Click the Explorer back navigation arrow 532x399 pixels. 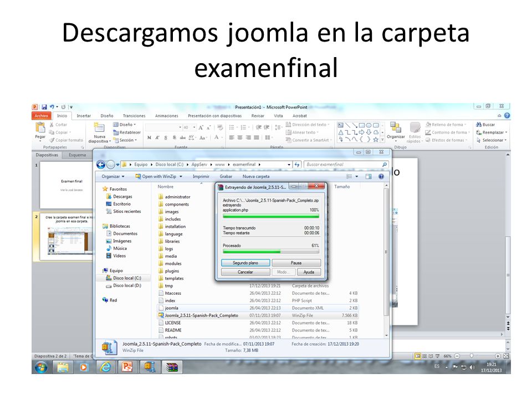[x=101, y=165]
